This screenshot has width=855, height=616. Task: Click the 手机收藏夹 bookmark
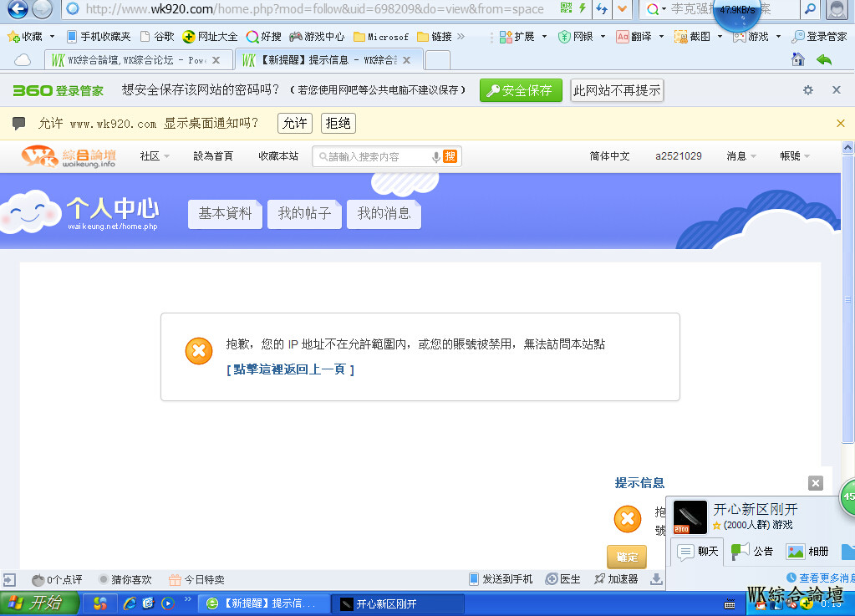click(x=99, y=37)
